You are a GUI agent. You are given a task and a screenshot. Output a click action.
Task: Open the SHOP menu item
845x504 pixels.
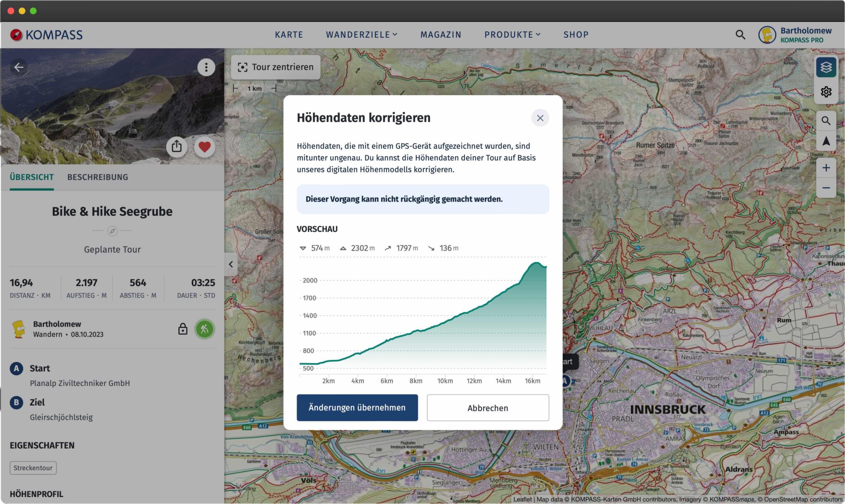pos(576,35)
